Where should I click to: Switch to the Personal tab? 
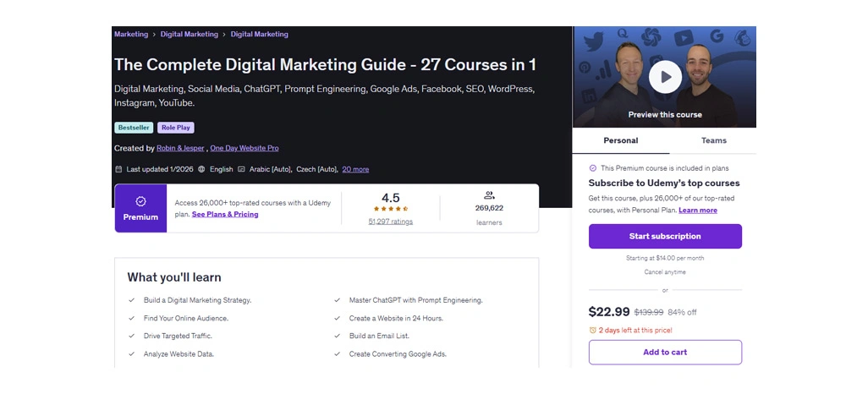(620, 140)
